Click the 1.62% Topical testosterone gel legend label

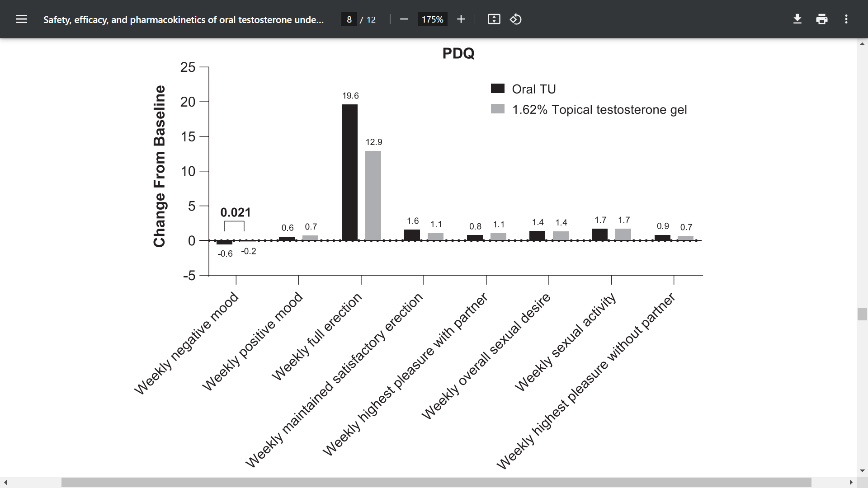coord(599,110)
